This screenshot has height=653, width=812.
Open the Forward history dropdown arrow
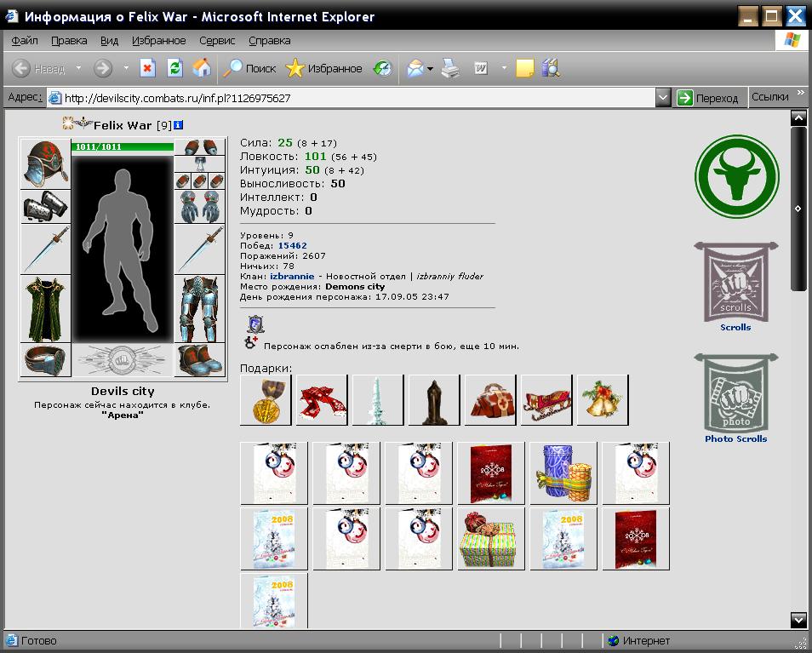pyautogui.click(x=126, y=68)
